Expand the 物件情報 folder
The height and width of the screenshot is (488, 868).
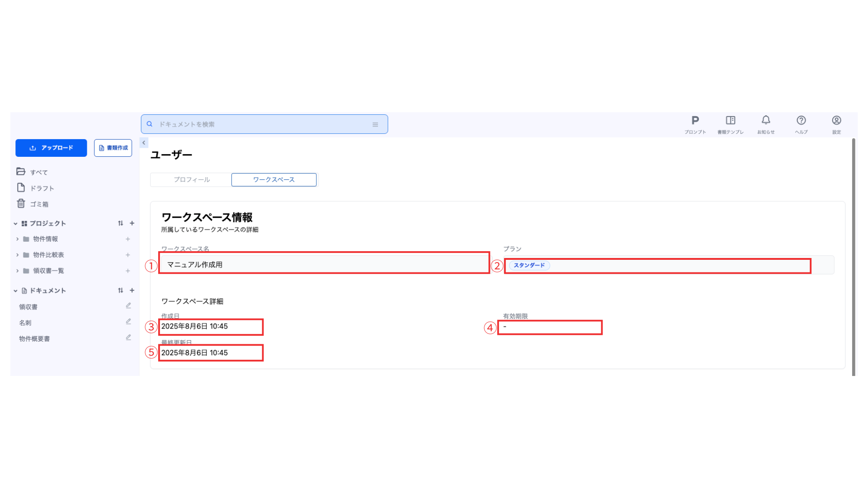[x=18, y=239]
